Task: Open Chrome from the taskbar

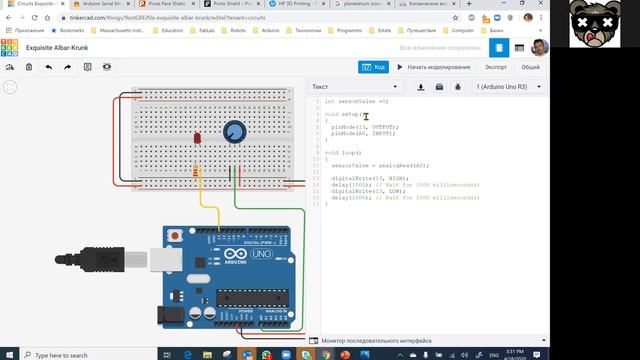Action: (x=325, y=355)
